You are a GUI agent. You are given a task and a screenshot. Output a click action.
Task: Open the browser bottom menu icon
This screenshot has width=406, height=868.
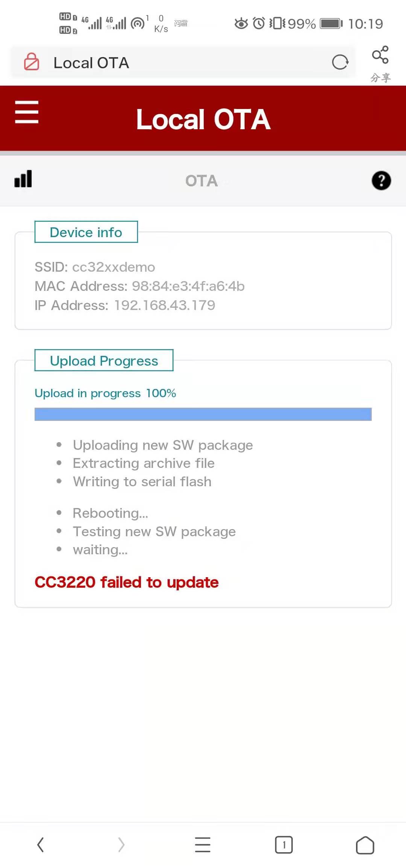203,845
